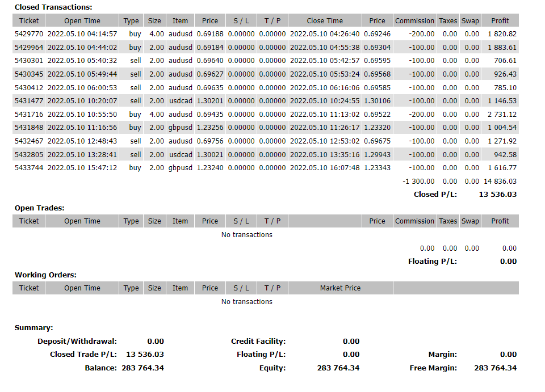
Task: Select profit value 1 146.53
Action: [502, 100]
